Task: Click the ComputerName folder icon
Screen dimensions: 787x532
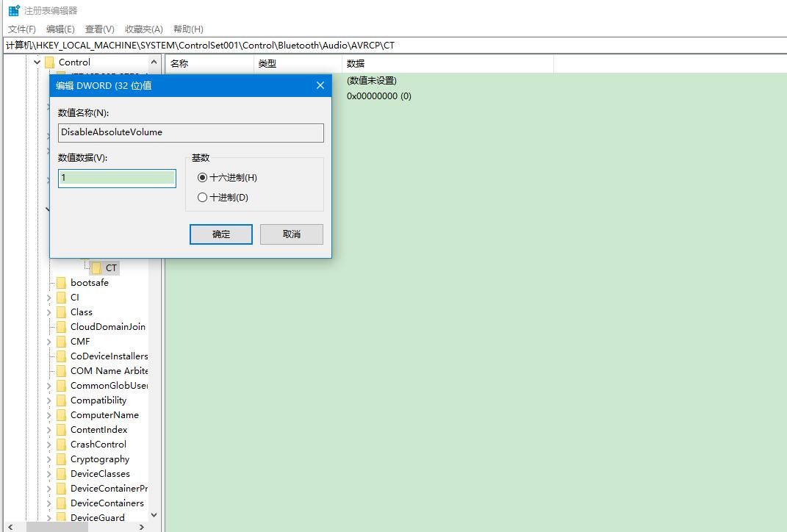Action: (62, 415)
